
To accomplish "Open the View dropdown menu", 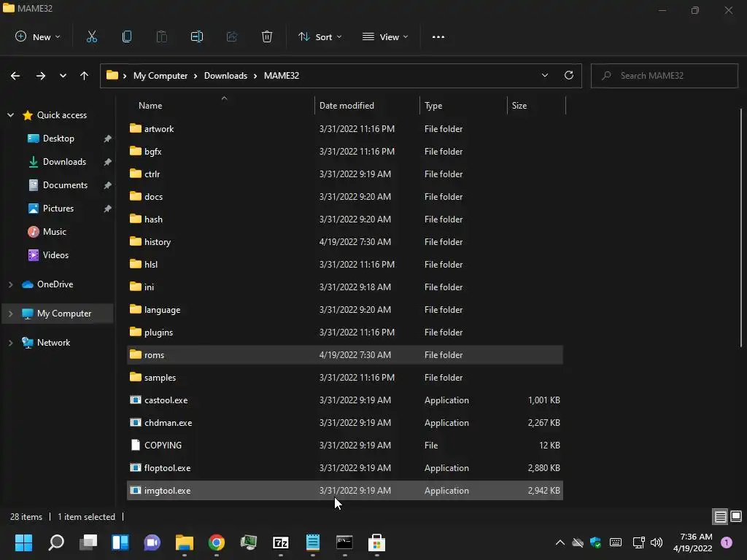I will pyautogui.click(x=385, y=36).
